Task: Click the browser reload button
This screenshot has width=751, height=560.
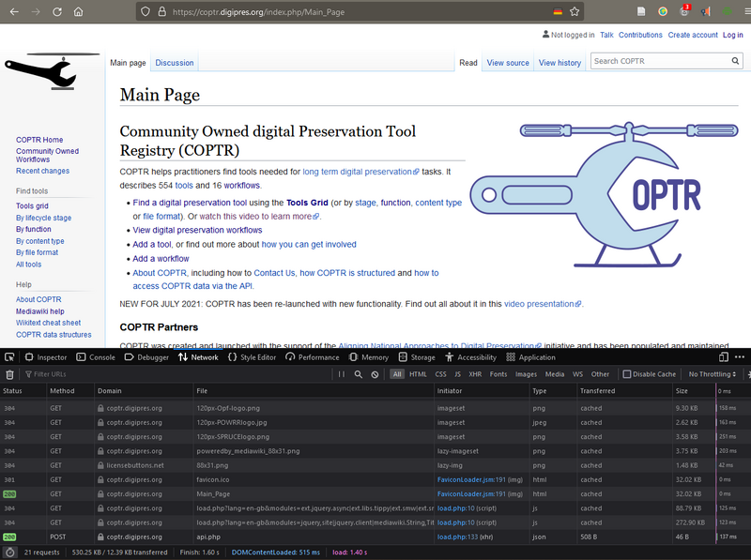Action: click(x=57, y=11)
